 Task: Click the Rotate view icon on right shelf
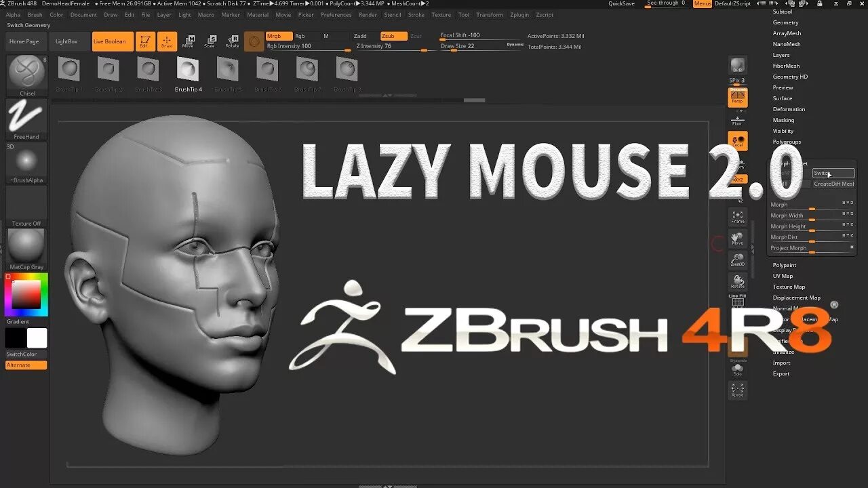[738, 282]
